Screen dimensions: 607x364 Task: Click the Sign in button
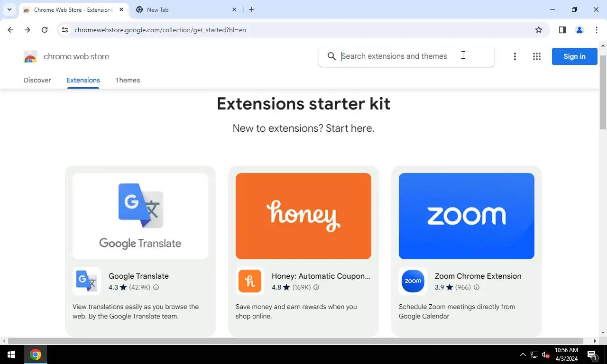point(574,56)
